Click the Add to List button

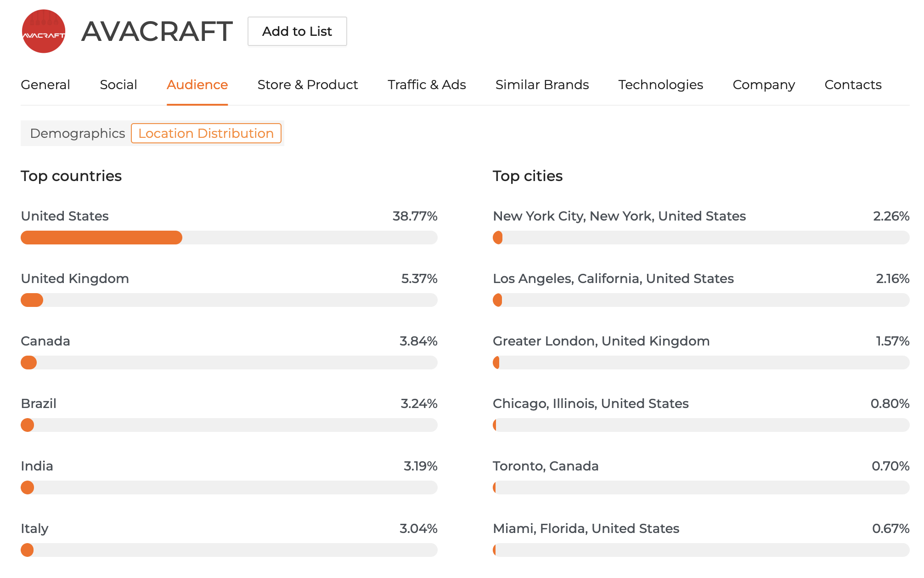tap(297, 31)
